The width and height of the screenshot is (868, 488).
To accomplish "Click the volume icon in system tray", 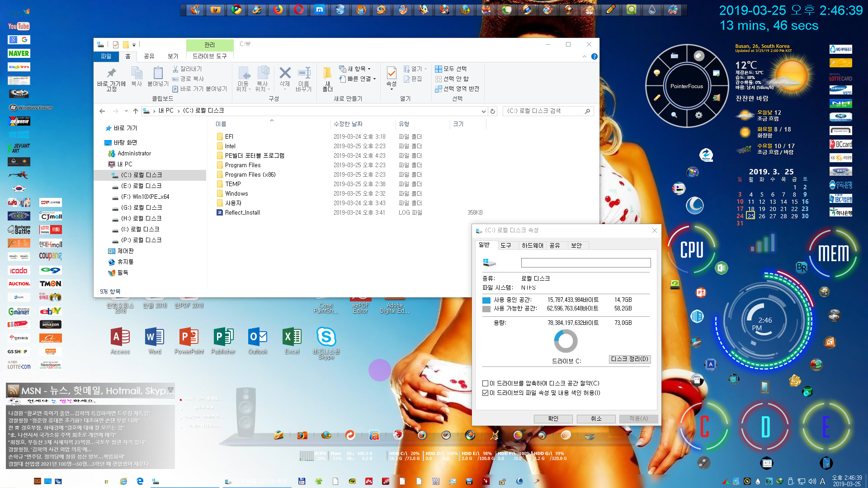I will coord(812,481).
